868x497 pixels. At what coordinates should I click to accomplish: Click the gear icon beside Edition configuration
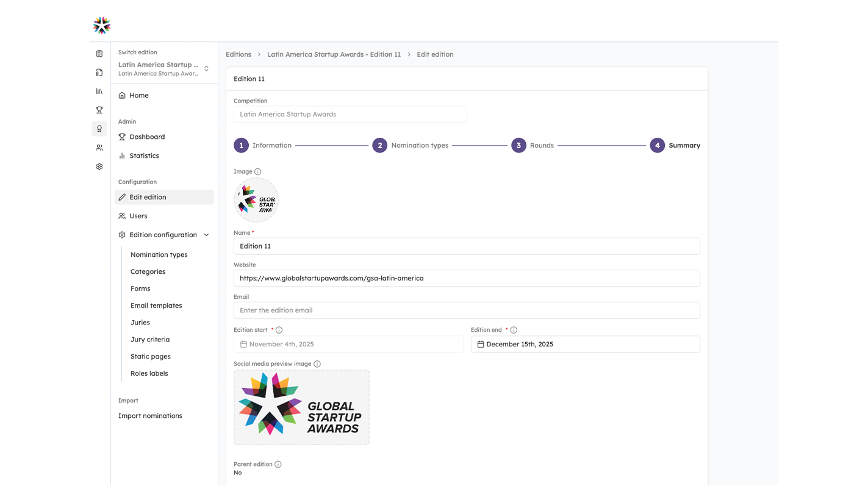(x=122, y=235)
